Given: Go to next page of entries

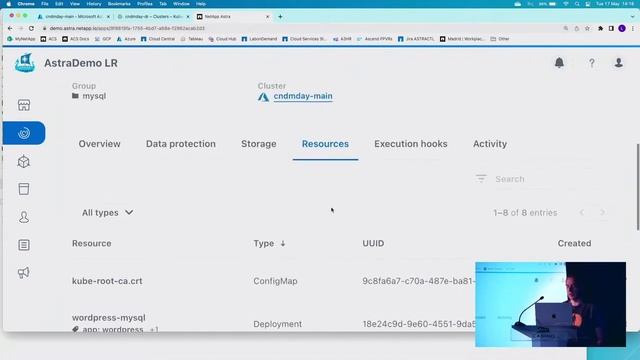Looking at the screenshot, I should (602, 213).
